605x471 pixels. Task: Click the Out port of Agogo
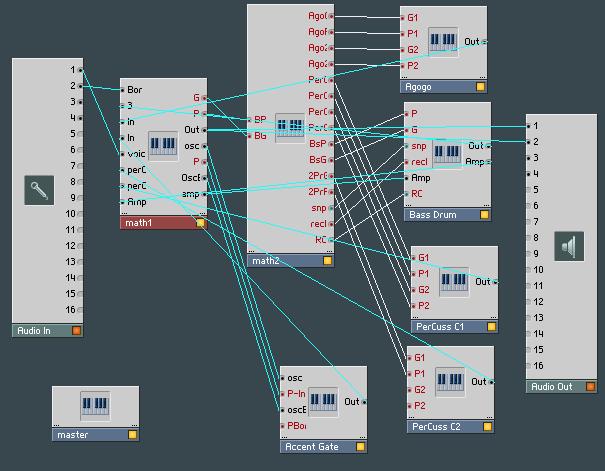point(482,42)
